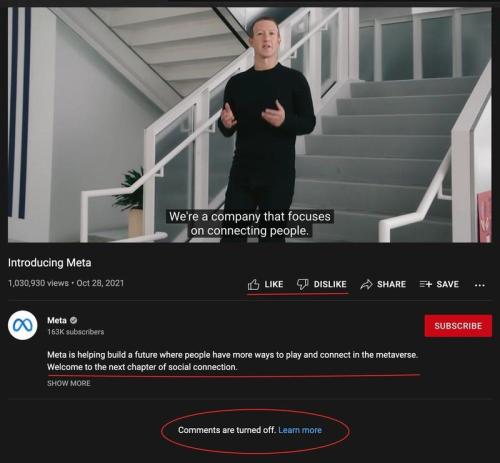The image size is (500, 463).
Task: Click the 163K subscribers count
Action: pyautogui.click(x=76, y=332)
